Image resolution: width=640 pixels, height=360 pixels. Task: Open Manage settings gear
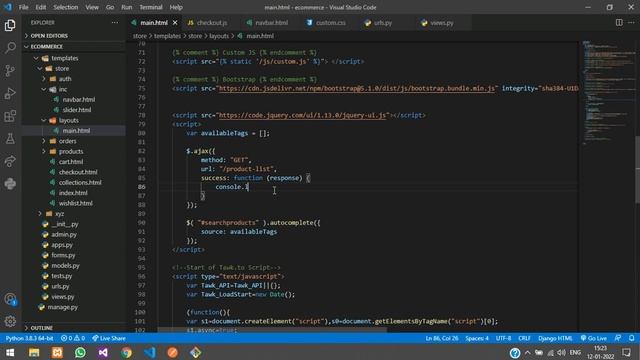coord(10,321)
